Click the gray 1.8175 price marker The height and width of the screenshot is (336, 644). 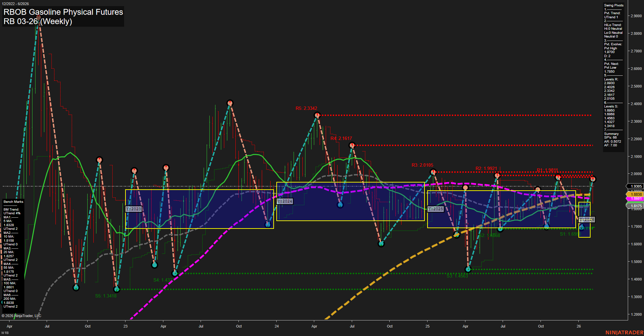(635, 206)
